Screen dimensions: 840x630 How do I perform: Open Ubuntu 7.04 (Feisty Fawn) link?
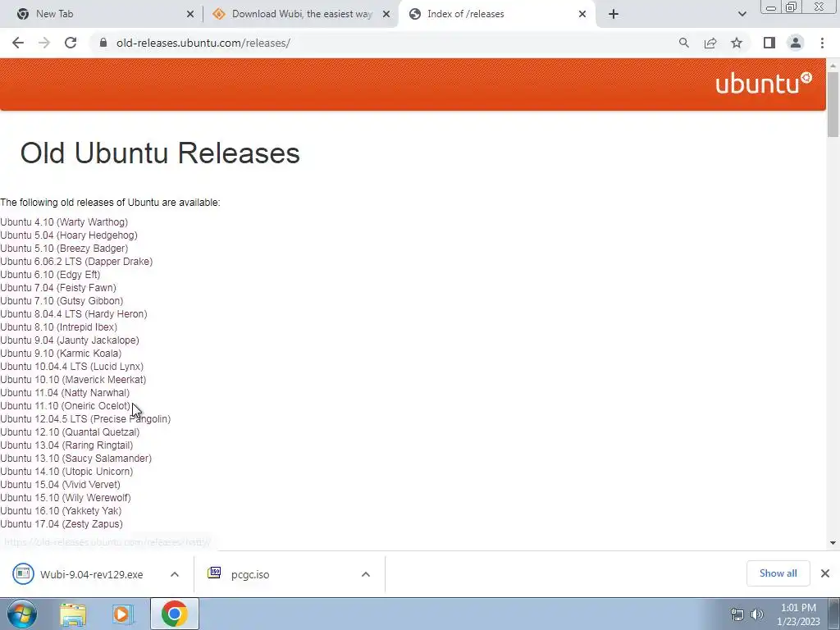point(58,288)
